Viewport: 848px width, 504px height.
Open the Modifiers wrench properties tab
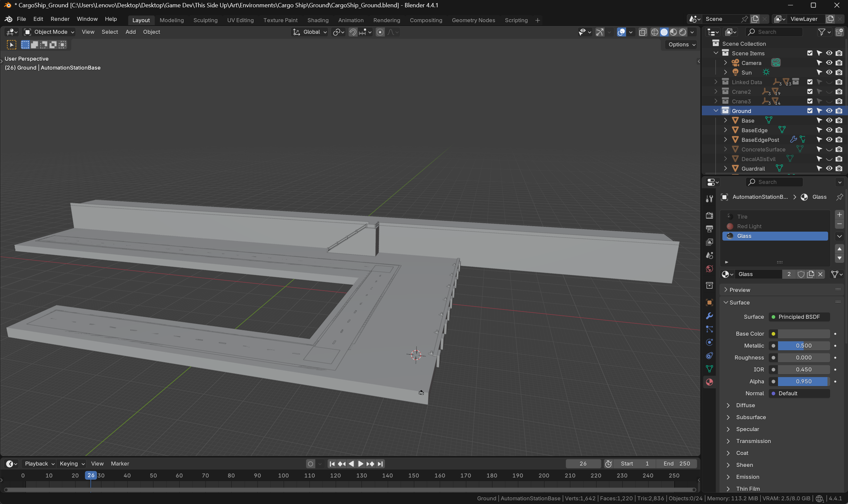point(709,316)
